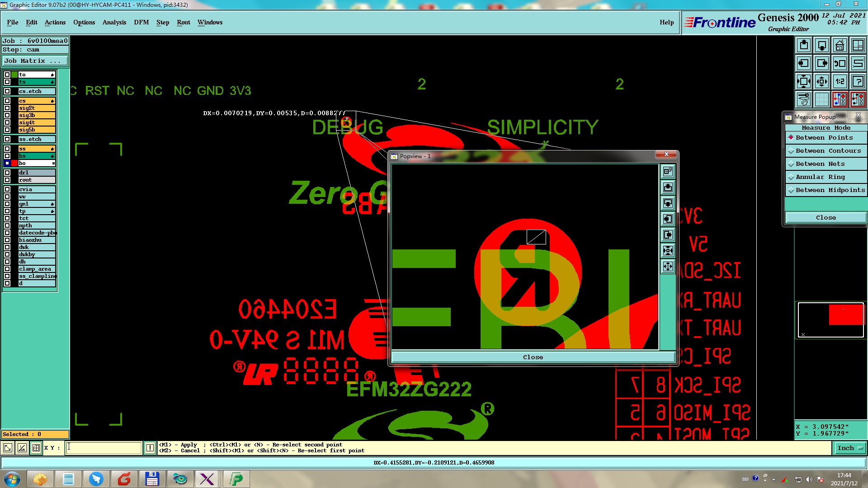Click the 1:2 zoom scale icon

tap(840, 81)
